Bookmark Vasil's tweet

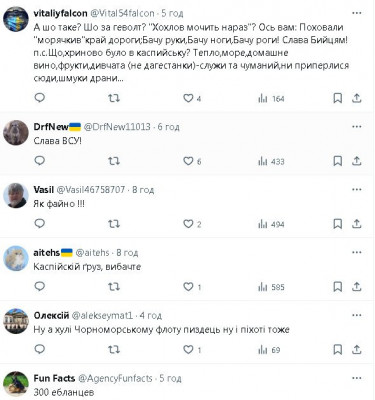pos(338,224)
